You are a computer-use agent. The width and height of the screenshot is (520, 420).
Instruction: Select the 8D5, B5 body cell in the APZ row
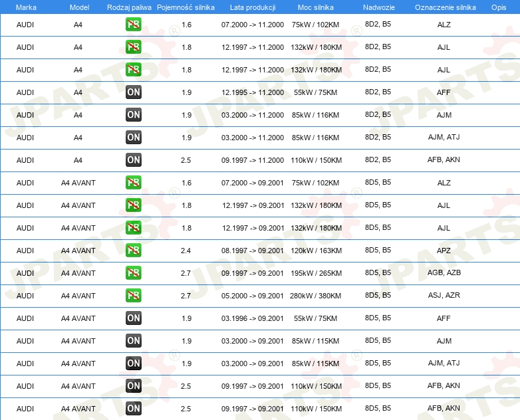[378, 250]
